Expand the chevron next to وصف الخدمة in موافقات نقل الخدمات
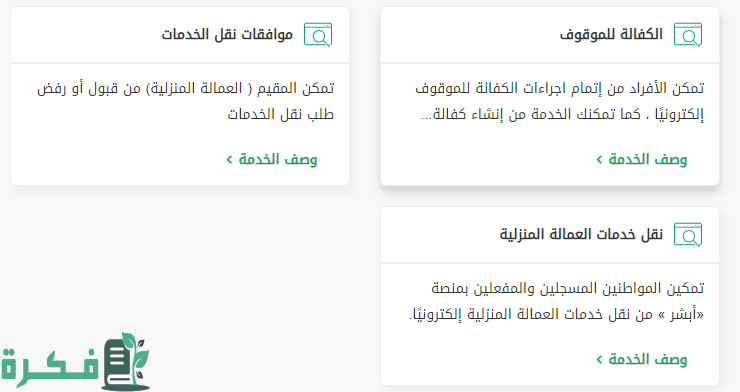This screenshot has height=392, width=740. coord(229,159)
